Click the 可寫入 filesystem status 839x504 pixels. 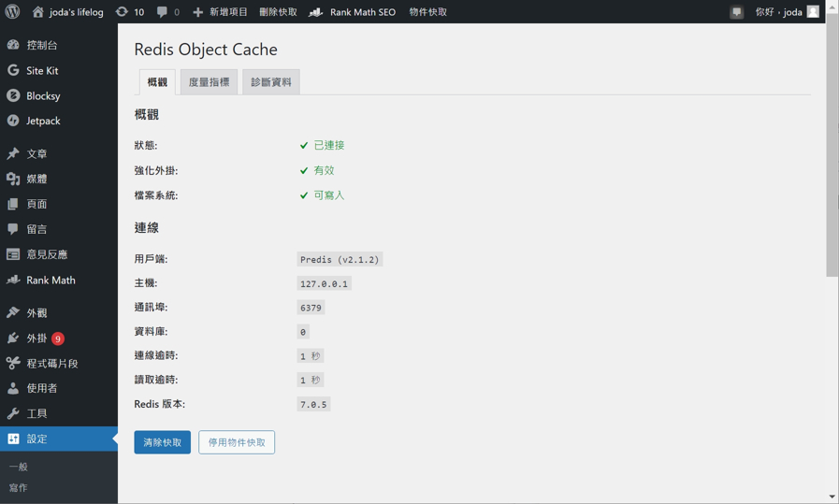(x=329, y=195)
